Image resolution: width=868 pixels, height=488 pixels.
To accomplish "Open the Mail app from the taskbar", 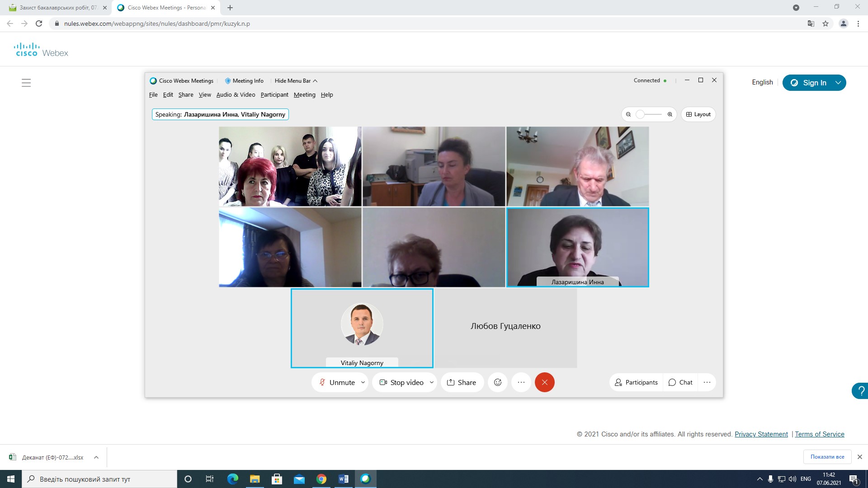I will pyautogui.click(x=299, y=479).
